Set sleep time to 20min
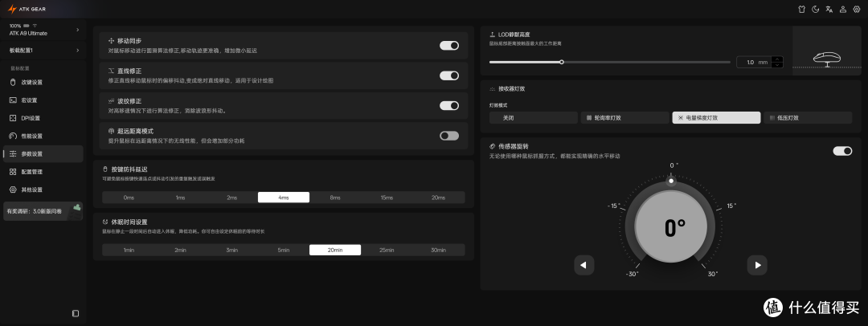The width and height of the screenshot is (868, 326). (335, 251)
